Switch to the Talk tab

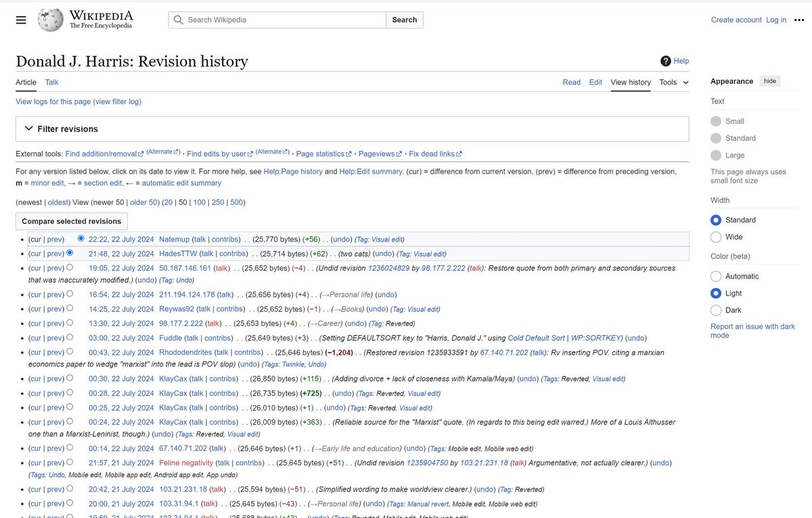51,82
